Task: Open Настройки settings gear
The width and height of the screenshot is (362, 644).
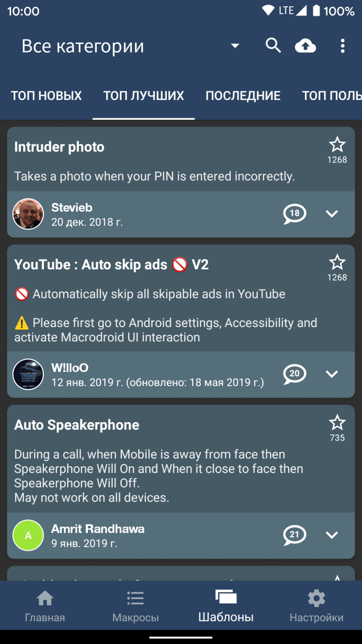Action: tap(316, 606)
